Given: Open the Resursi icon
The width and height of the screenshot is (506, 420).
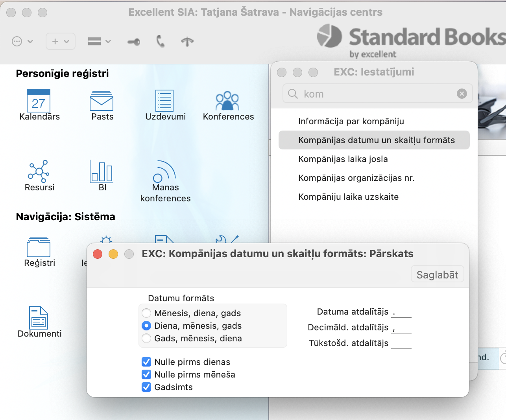Looking at the screenshot, I should pos(39,171).
